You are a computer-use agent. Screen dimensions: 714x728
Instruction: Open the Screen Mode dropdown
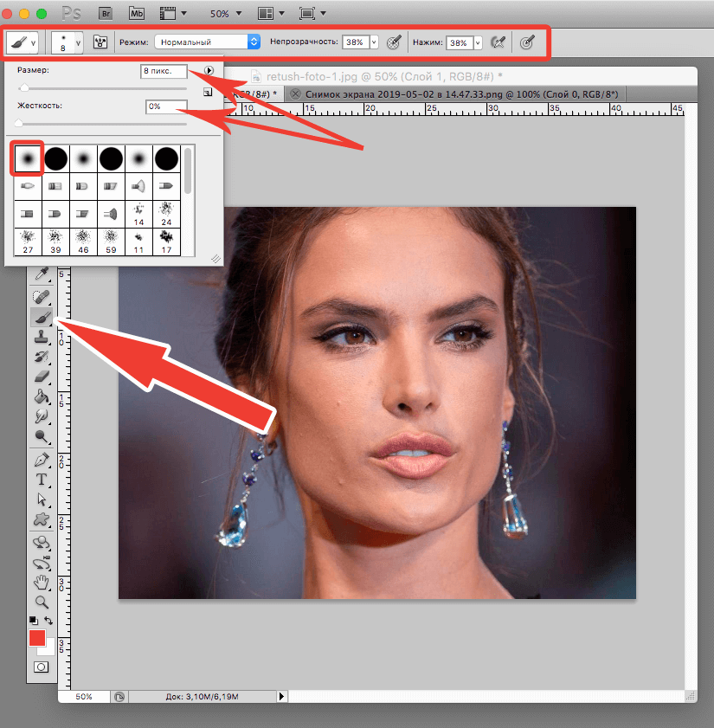click(x=312, y=14)
